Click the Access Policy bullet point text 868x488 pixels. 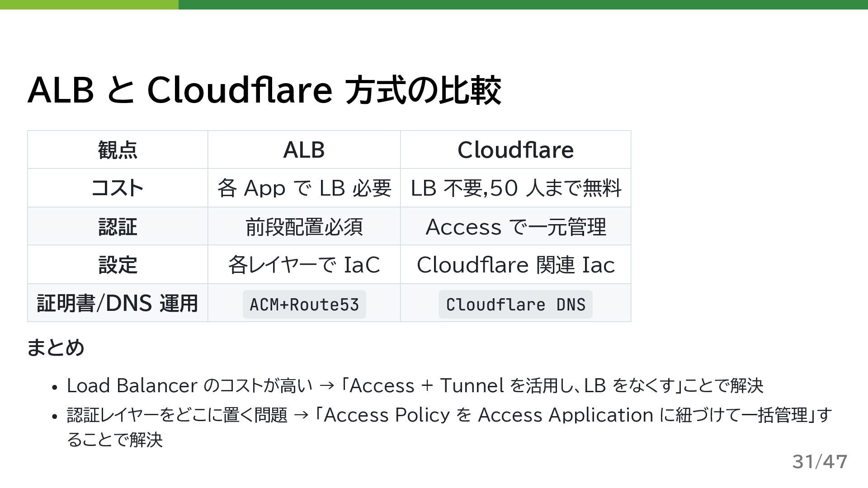pyautogui.click(x=448, y=415)
